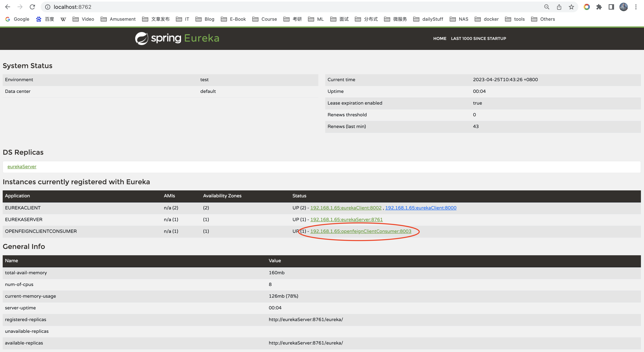The image size is (644, 352).
Task: Click the colorful circle extension icon
Action: point(587,7)
